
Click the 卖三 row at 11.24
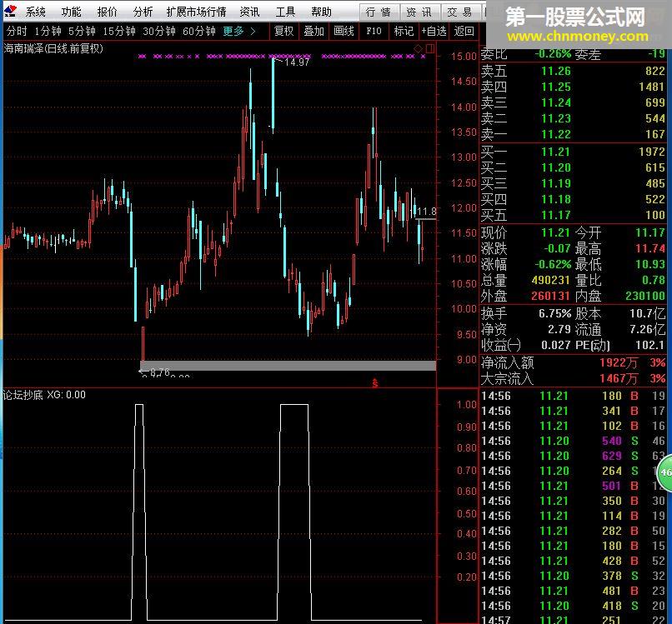pyautogui.click(x=573, y=102)
